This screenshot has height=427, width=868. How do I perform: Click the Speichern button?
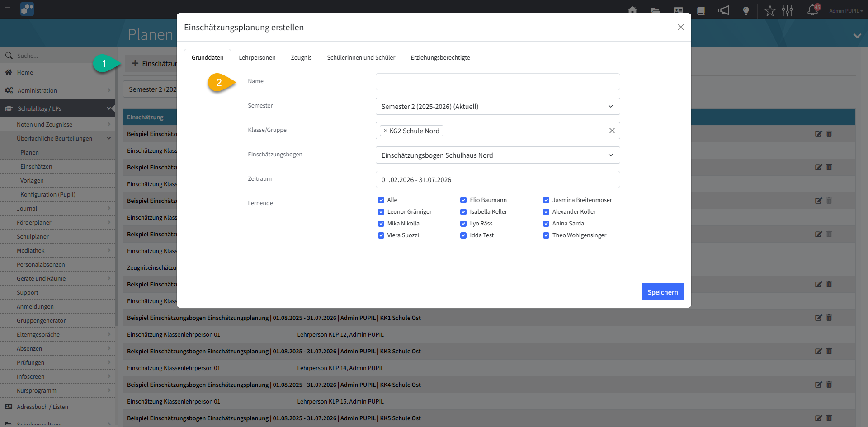tap(662, 292)
